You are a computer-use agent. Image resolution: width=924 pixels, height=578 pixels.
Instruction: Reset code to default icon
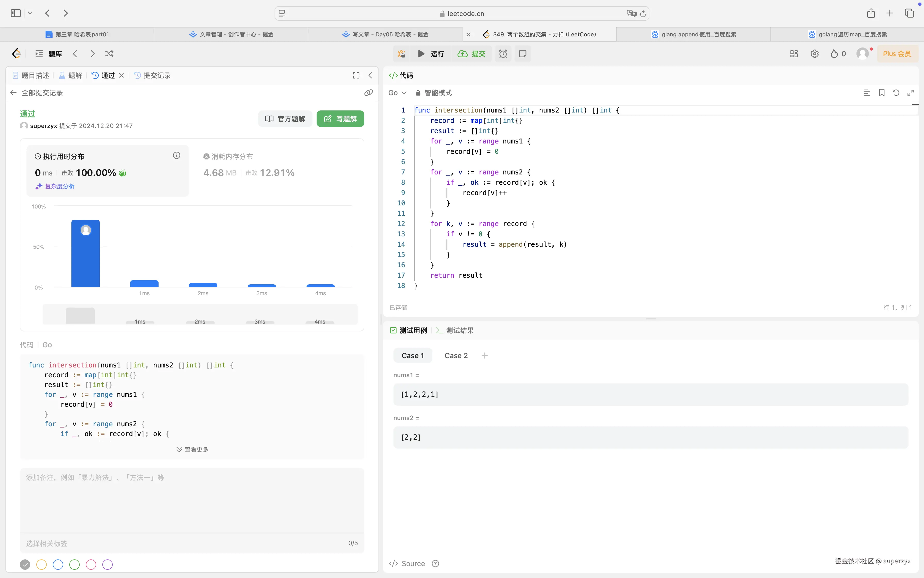pyautogui.click(x=896, y=93)
